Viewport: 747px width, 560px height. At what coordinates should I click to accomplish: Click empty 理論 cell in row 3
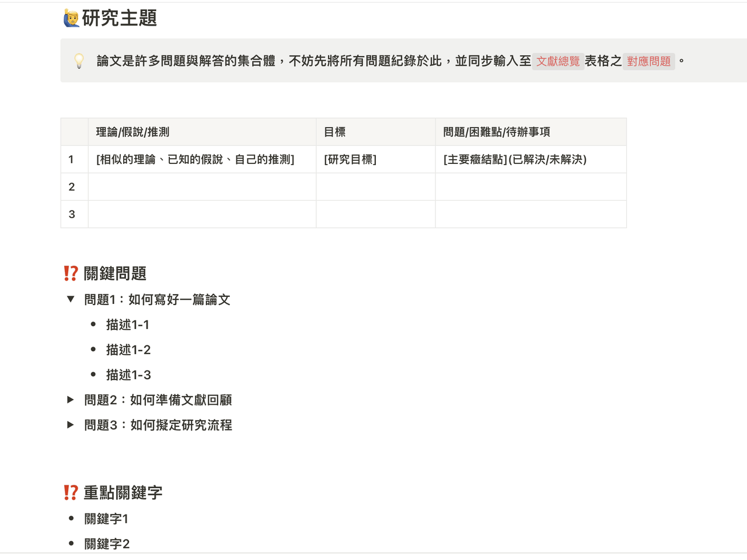[x=202, y=214]
